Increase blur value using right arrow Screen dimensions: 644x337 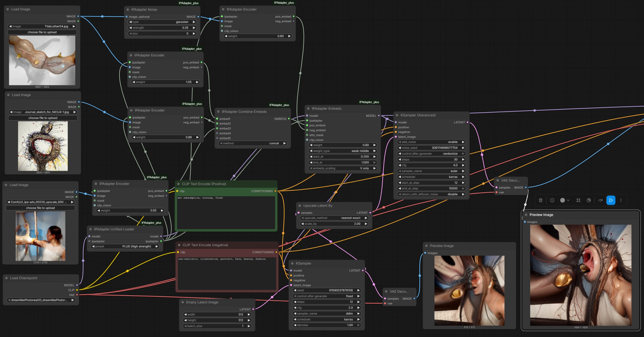tap(194, 34)
